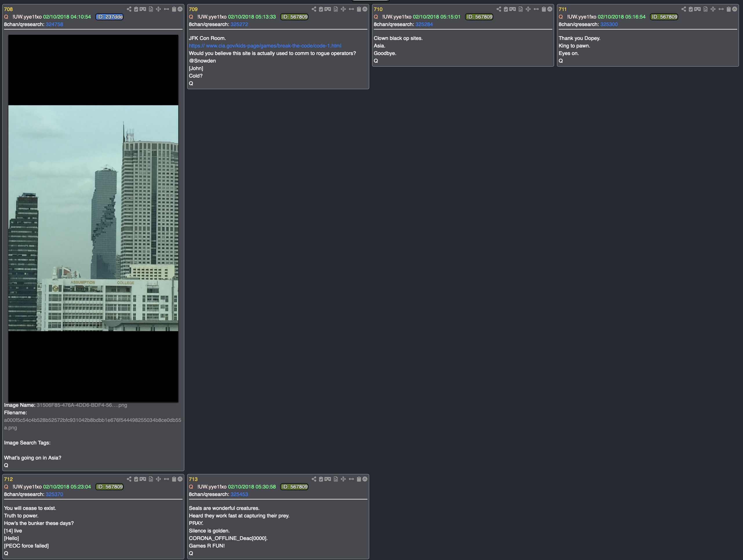The height and width of the screenshot is (560, 743).
Task: Click the timestamp 02/10/2018 05:30:58
Action: point(252,487)
